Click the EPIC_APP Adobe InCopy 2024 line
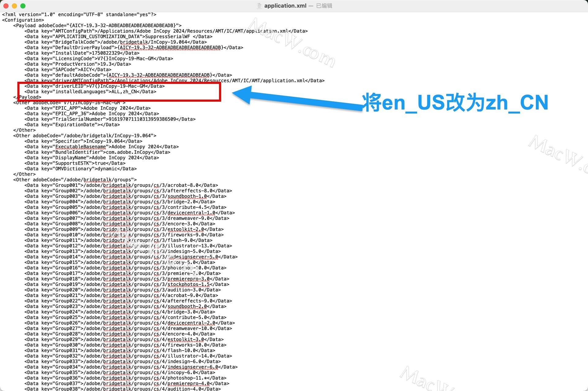 88,108
